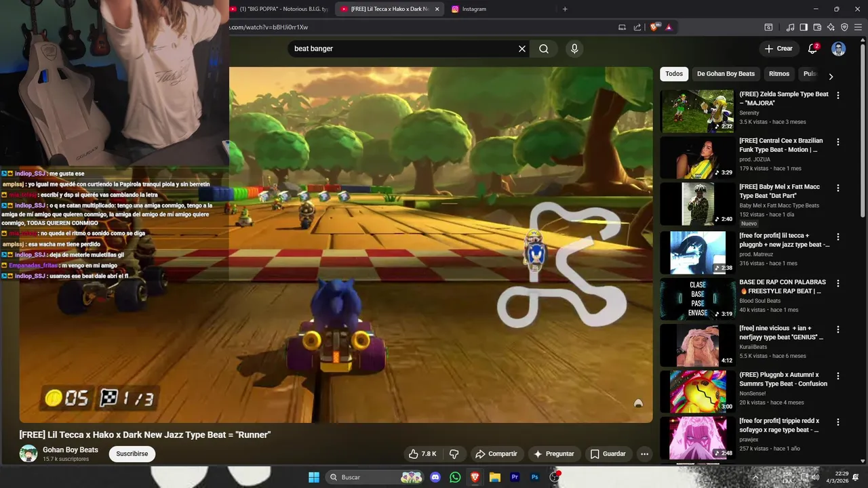Open tab search icon in toolbar
868x488 pixels.
click(768, 27)
